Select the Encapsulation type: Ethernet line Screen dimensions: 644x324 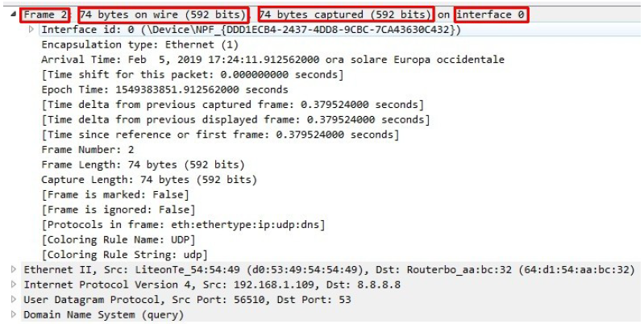coord(123,45)
